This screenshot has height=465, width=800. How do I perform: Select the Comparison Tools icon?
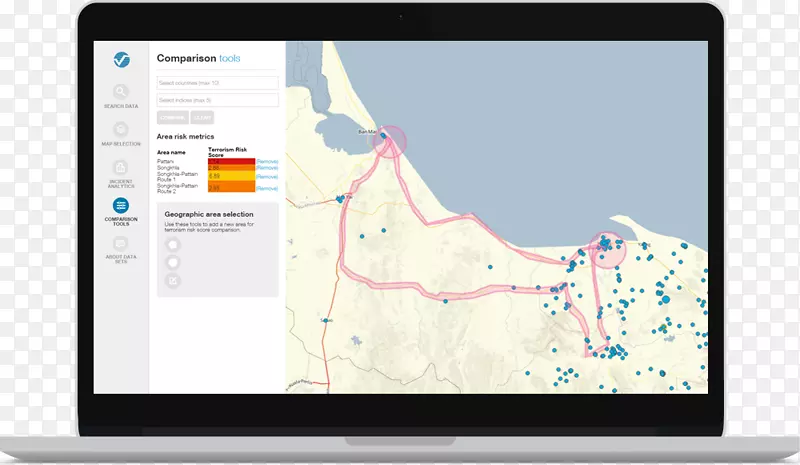121,205
